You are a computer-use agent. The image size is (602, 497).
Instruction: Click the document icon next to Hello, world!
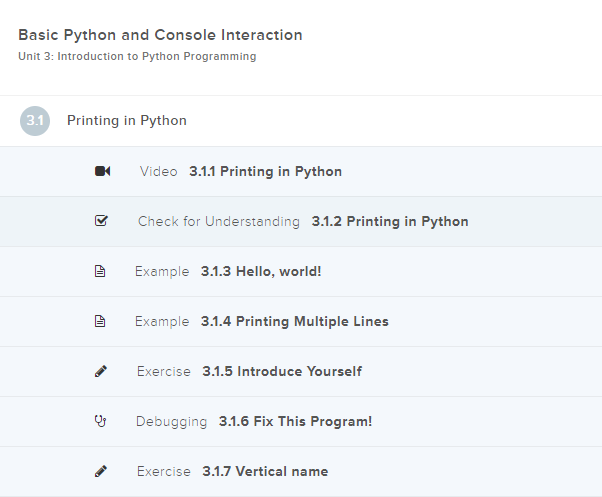point(100,271)
